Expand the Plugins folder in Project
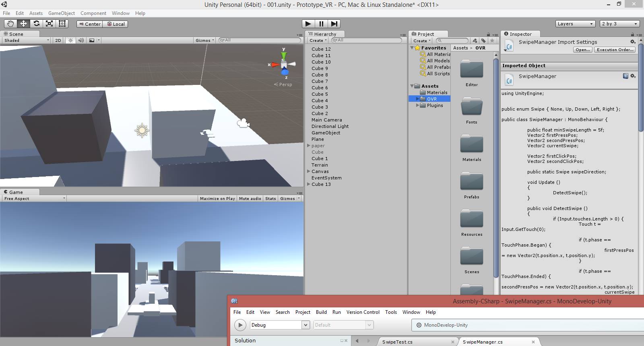The width and height of the screenshot is (644, 346). pyautogui.click(x=418, y=105)
